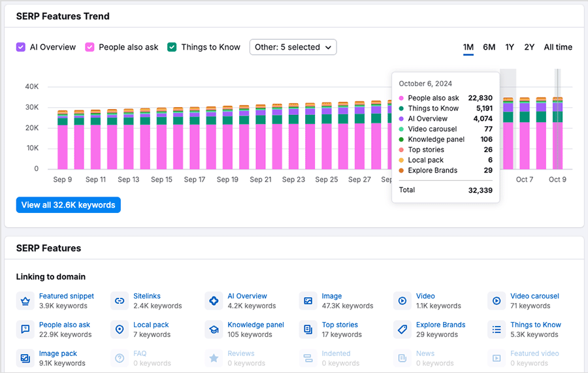Click the Things to Know list icon
The image size is (588, 373).
click(497, 329)
